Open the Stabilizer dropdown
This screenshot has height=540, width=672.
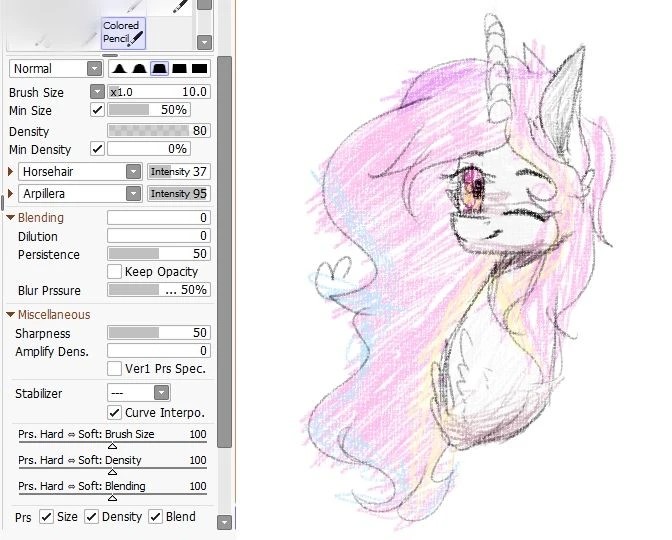click(138, 393)
